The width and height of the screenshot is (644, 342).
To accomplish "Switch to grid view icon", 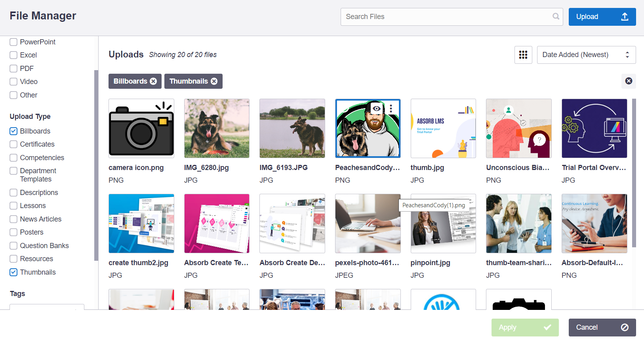I will [523, 55].
